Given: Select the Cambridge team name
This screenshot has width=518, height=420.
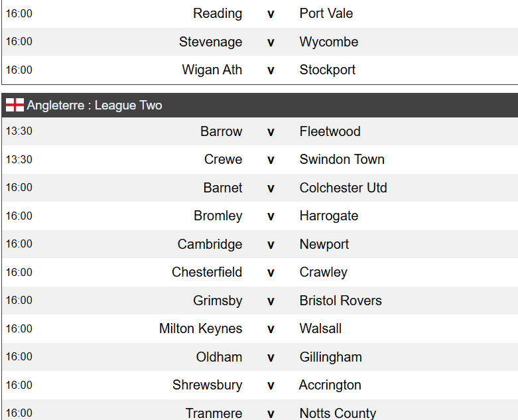Looking at the screenshot, I should pos(210,244).
